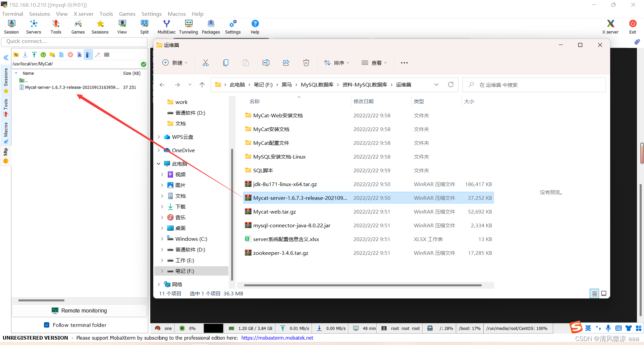644x345 pixels.
Task: Download selected files in SFTP panel
Action: (x=25, y=55)
